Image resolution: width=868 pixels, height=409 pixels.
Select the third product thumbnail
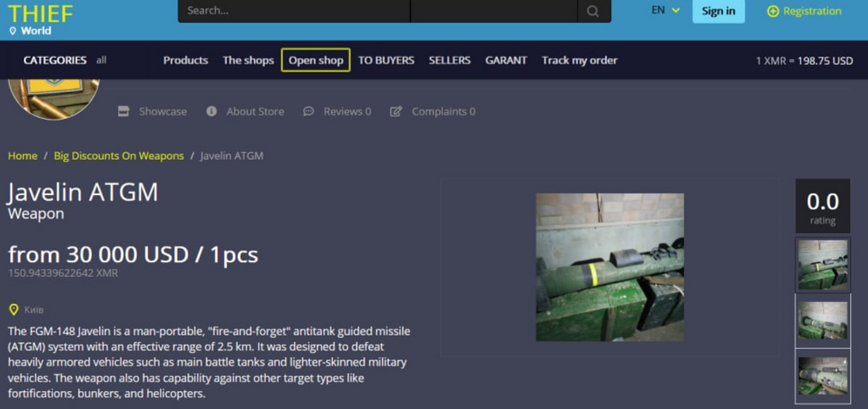click(x=823, y=376)
